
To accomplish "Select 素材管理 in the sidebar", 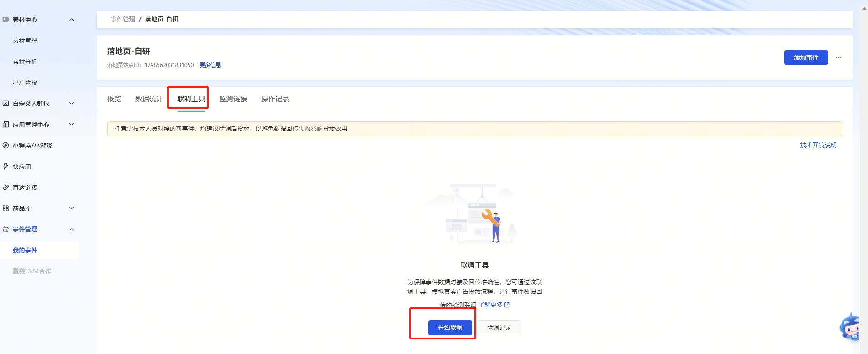I will pos(25,41).
